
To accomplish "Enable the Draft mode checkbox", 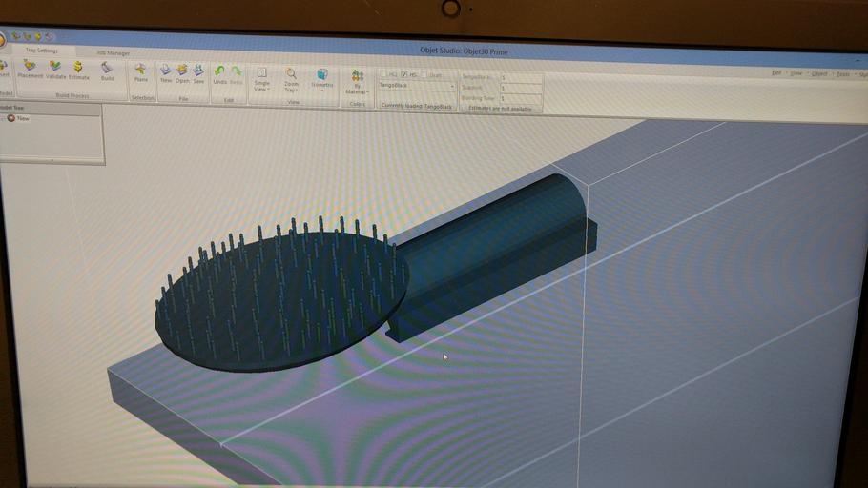I will coord(424,75).
